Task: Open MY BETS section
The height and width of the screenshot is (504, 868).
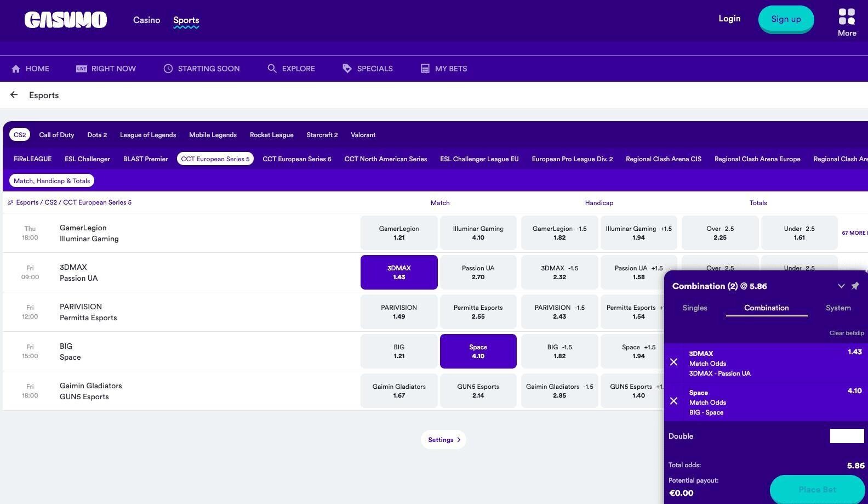Action: pos(444,69)
